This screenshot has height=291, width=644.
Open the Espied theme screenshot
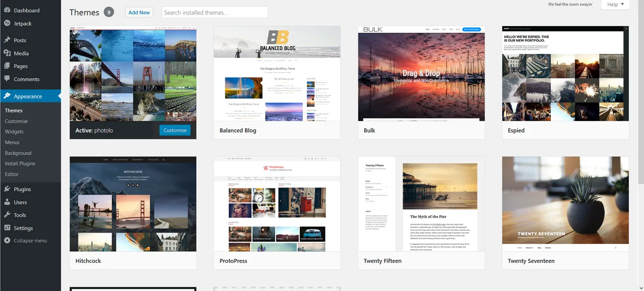[566, 73]
